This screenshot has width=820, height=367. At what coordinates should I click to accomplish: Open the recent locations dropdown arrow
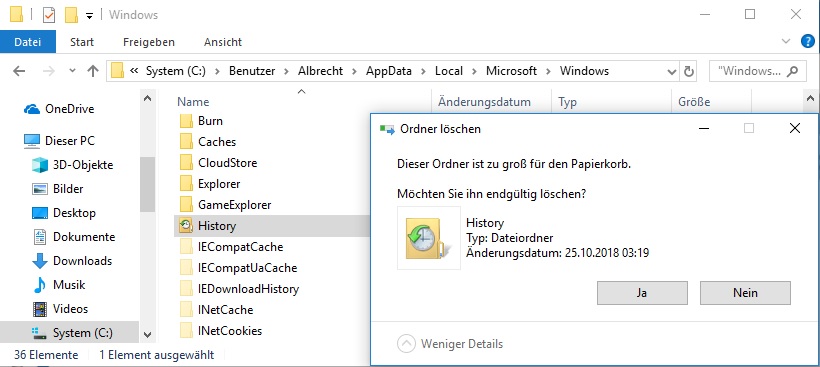tap(72, 71)
